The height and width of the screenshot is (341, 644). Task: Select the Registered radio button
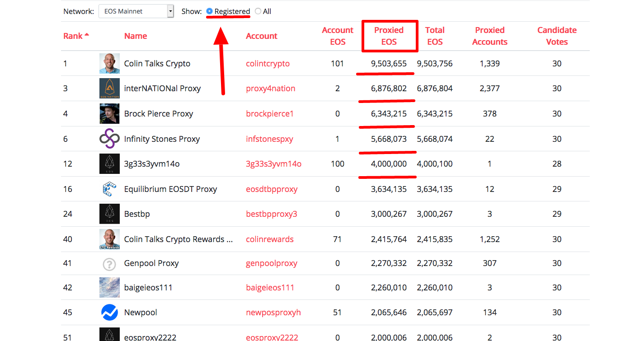click(x=209, y=11)
